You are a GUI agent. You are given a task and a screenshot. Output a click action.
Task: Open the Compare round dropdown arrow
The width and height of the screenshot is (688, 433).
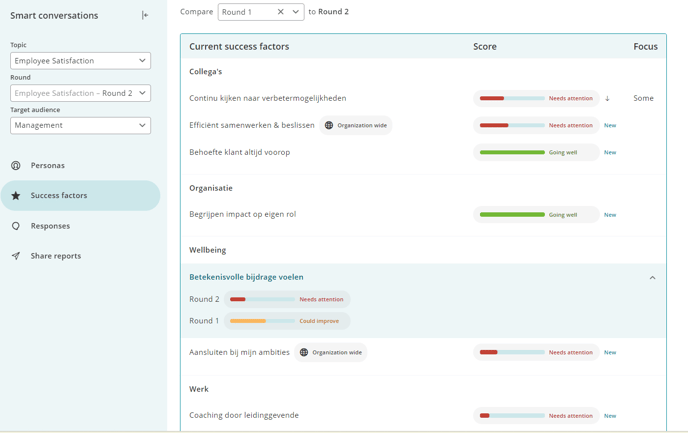(x=296, y=12)
